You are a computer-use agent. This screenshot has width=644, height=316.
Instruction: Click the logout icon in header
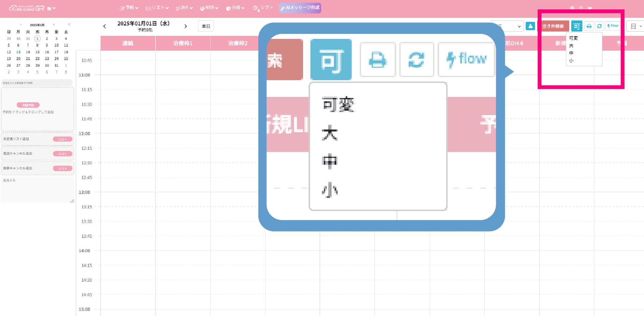590,8
